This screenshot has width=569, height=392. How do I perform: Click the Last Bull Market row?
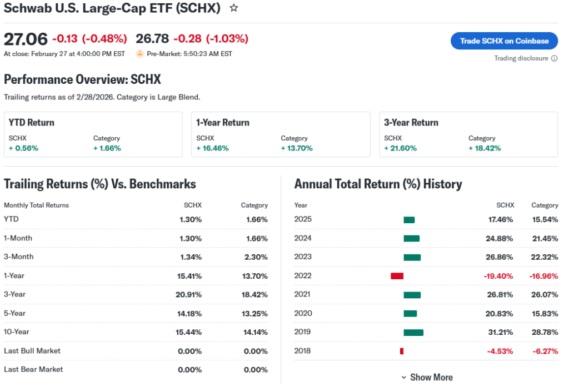pyautogui.click(x=136, y=351)
